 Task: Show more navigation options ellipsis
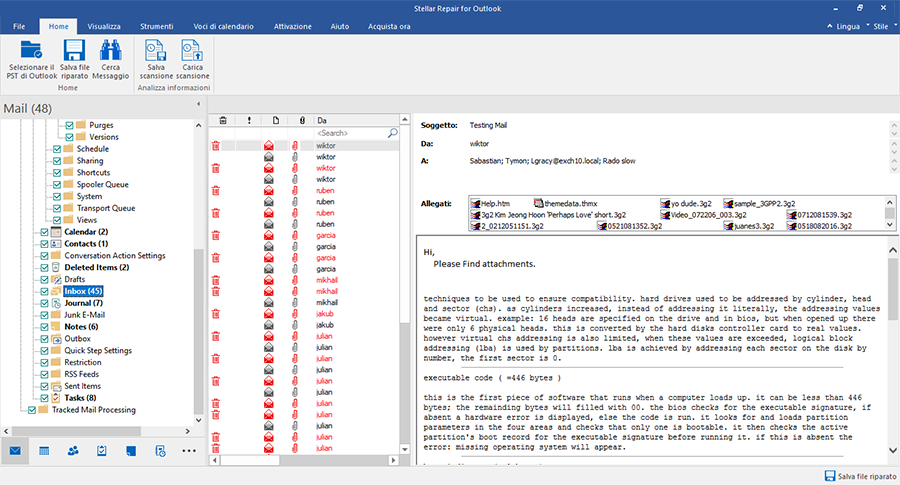[x=189, y=451]
